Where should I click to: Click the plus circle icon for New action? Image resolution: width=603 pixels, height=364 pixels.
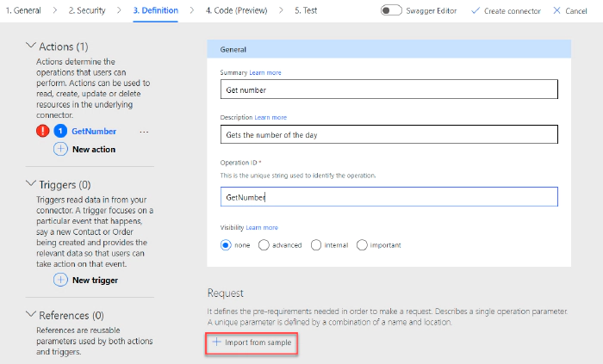(x=60, y=149)
